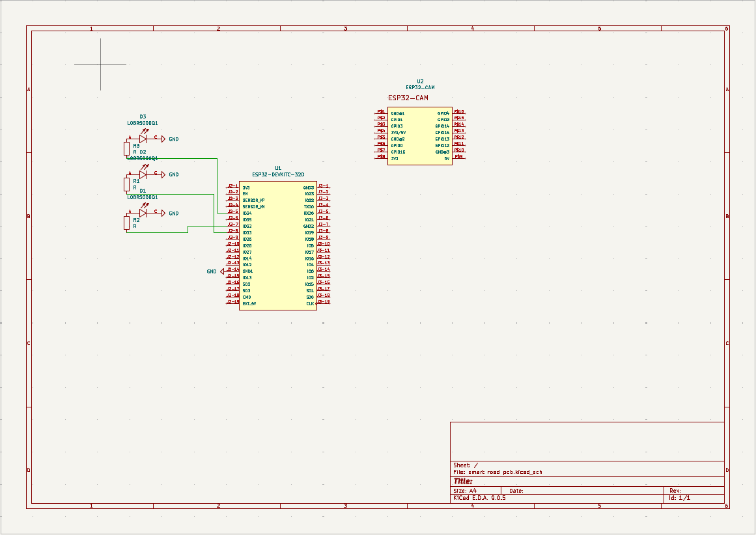This screenshot has width=756, height=535.
Task: Click the 5V pin on ESP32-CAM
Action: (447, 158)
